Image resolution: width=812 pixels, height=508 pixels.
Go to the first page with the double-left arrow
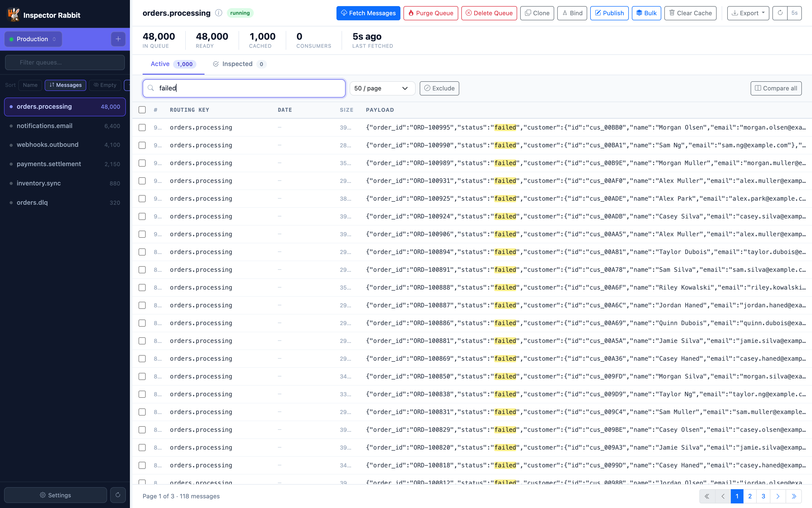pyautogui.click(x=707, y=496)
